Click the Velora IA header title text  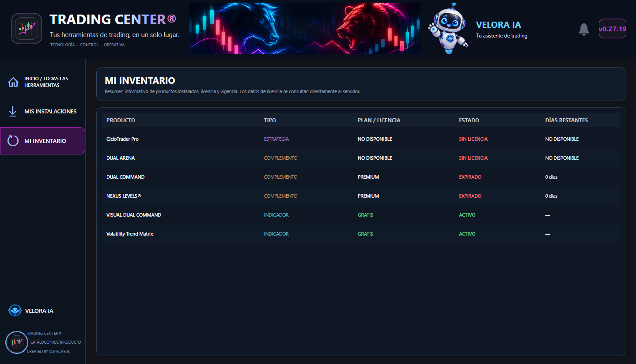tap(499, 25)
